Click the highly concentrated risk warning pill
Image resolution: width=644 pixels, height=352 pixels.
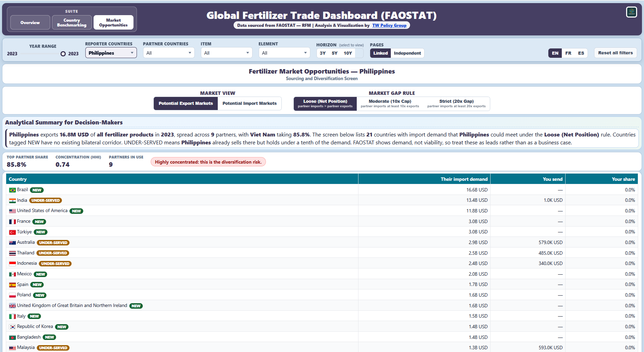(x=208, y=162)
